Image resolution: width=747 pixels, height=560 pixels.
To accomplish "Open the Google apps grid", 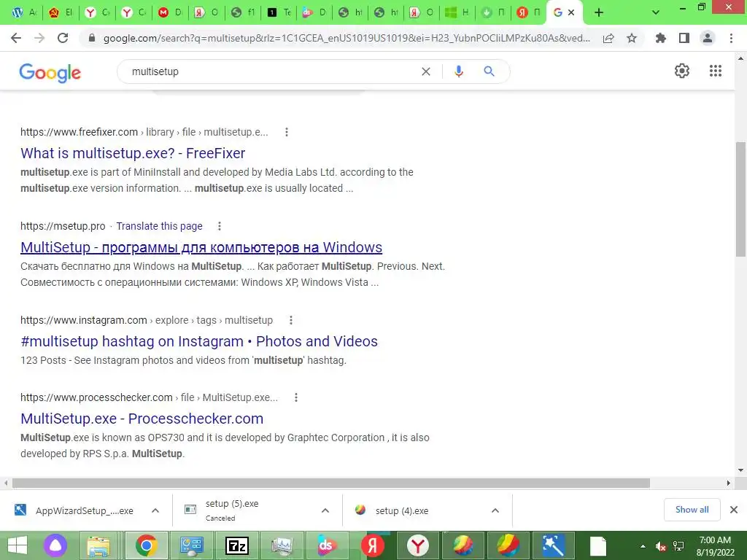I will point(716,71).
